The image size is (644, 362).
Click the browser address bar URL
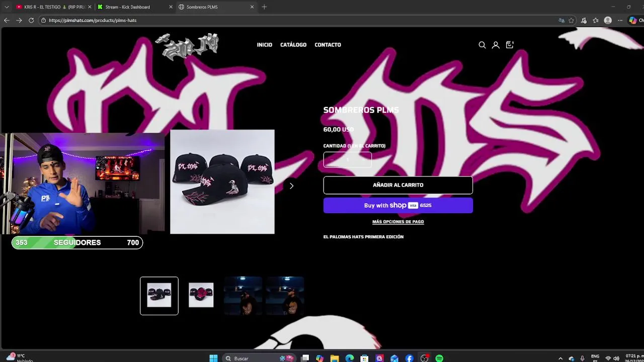93,21
